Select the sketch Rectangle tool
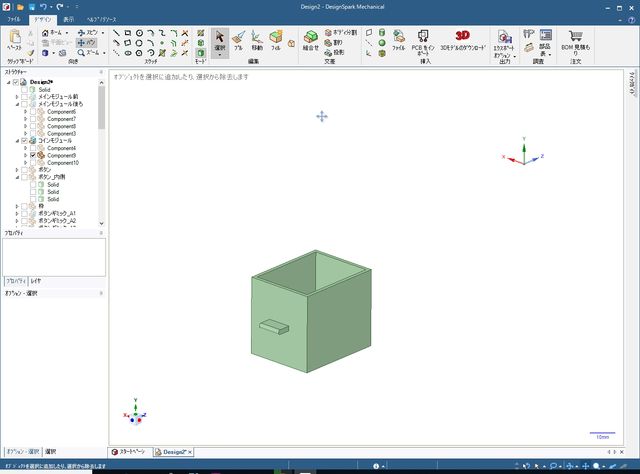This screenshot has height=474, width=640. (x=128, y=33)
